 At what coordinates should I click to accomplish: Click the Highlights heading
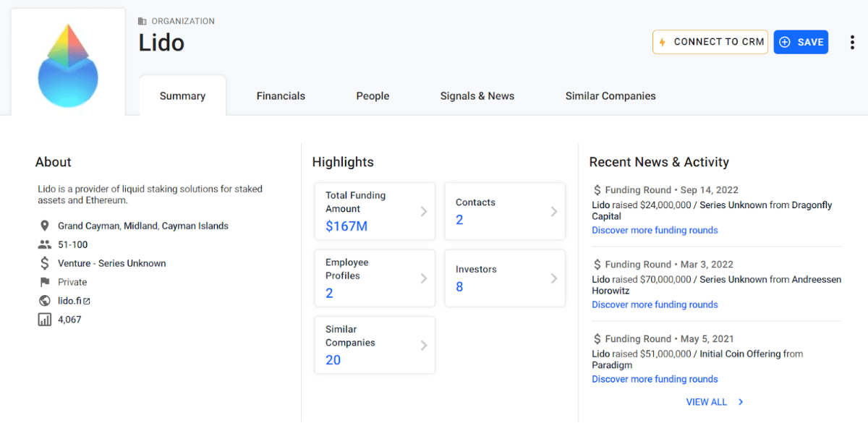343,162
